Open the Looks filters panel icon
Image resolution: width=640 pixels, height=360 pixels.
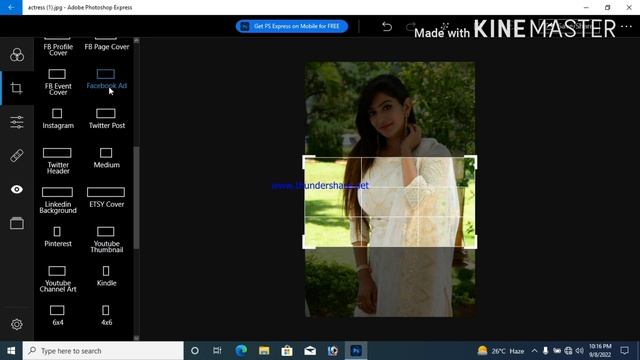(17, 55)
